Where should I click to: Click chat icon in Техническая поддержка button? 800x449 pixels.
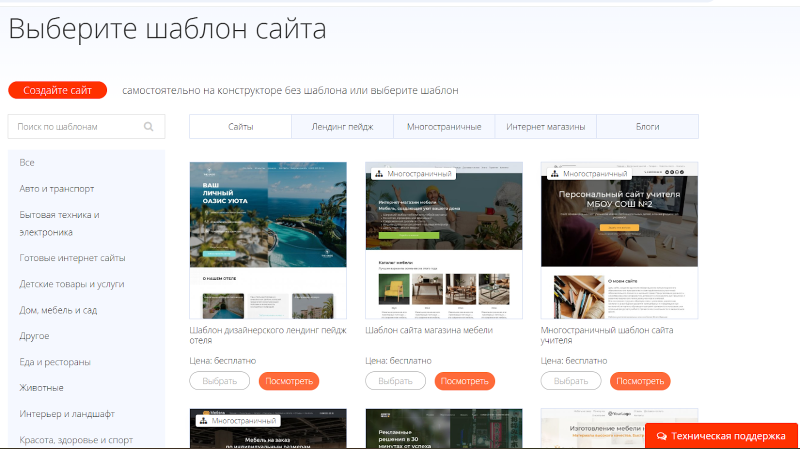[662, 436]
